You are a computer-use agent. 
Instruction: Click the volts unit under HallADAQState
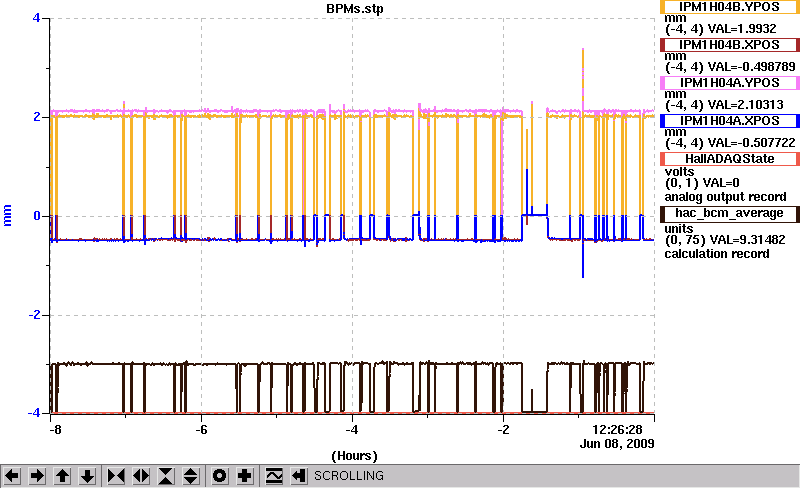pyautogui.click(x=680, y=172)
